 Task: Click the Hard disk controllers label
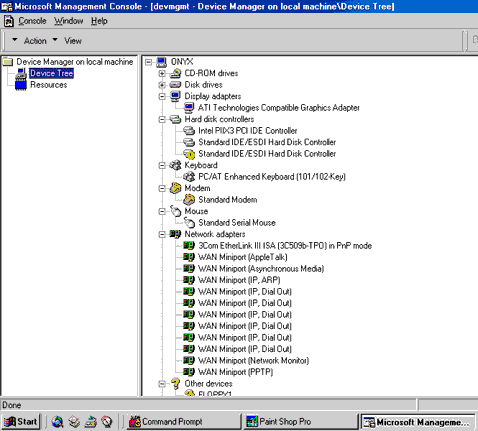pyautogui.click(x=219, y=119)
